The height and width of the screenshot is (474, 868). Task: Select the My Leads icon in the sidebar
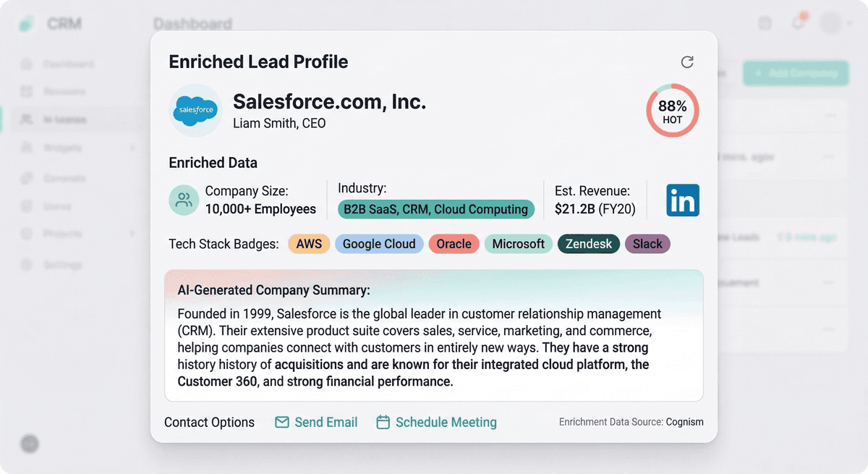tap(27, 119)
